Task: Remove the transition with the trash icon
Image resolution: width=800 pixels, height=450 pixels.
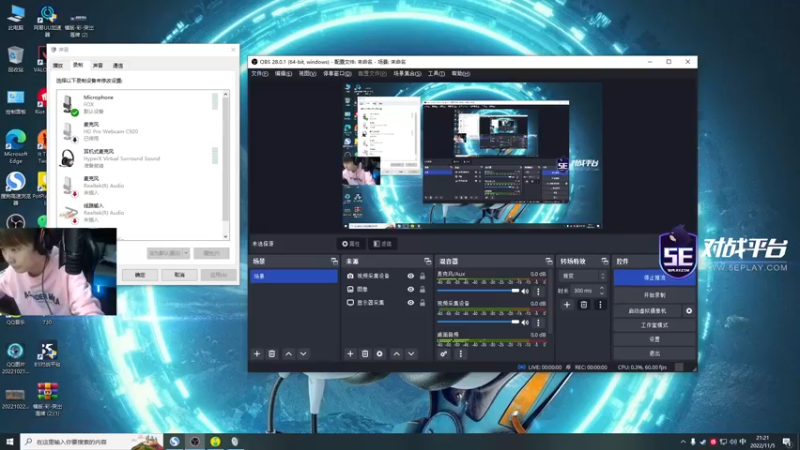Action: [584, 305]
